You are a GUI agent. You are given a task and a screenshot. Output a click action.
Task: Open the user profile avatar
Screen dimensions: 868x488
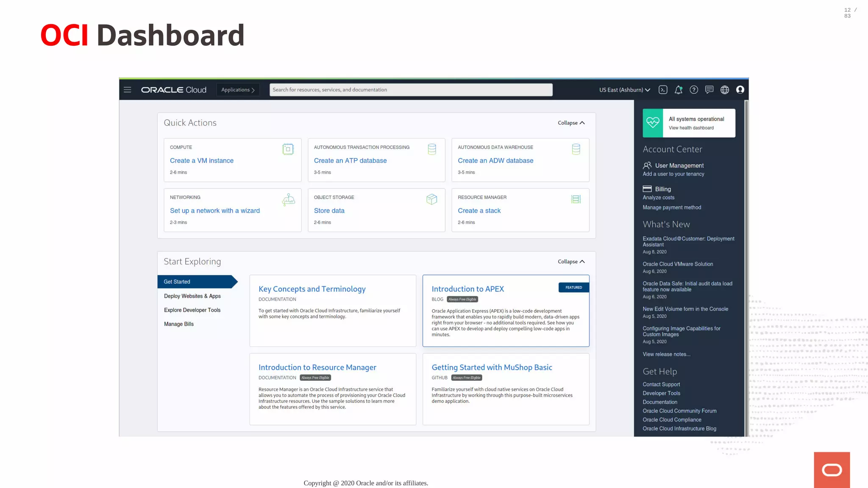(740, 90)
